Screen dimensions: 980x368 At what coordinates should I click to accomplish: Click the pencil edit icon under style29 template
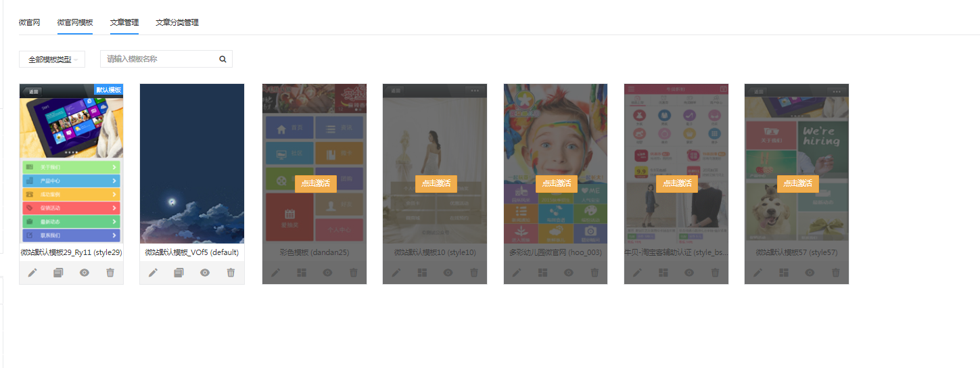coord(32,273)
